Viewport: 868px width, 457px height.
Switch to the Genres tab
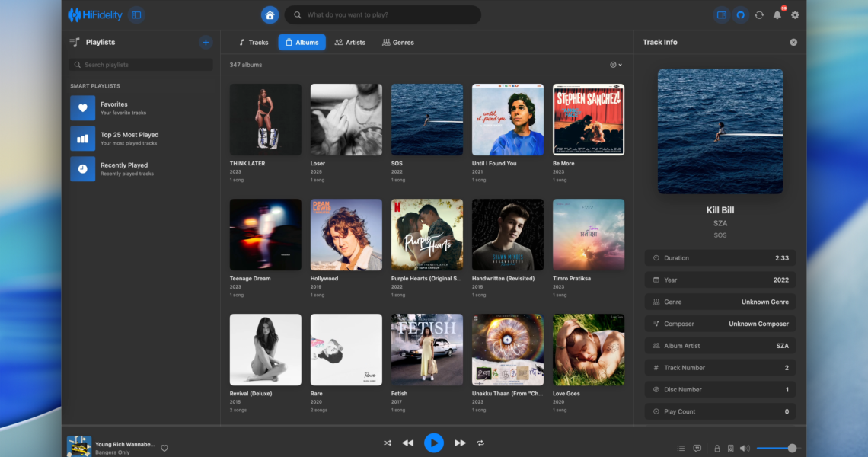coord(398,43)
